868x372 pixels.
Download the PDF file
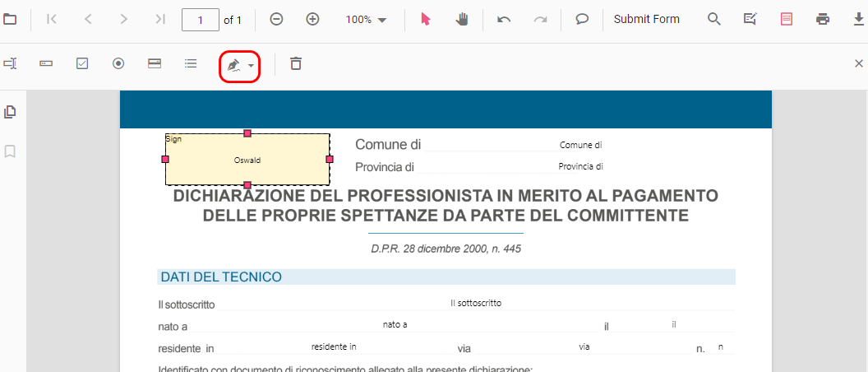pyautogui.click(x=859, y=20)
